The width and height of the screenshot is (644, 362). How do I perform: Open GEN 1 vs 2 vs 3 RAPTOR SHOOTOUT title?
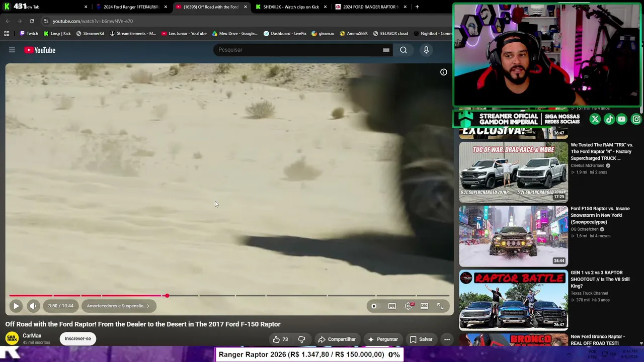(600, 279)
